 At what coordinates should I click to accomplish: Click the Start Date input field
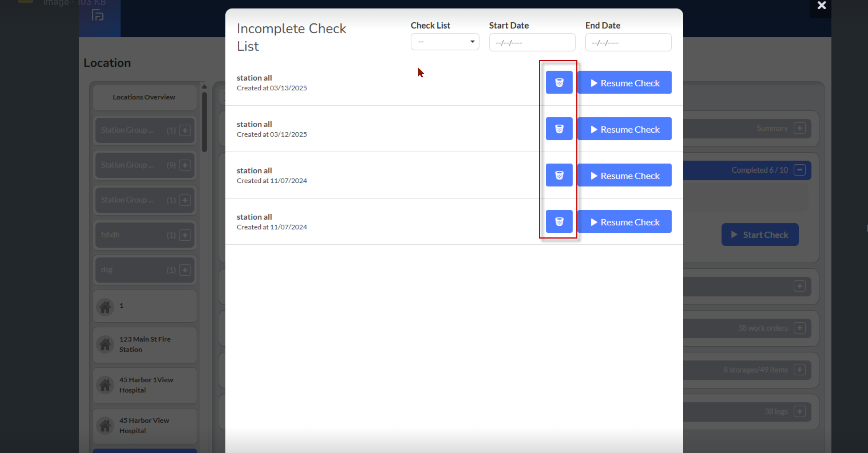[x=532, y=43]
